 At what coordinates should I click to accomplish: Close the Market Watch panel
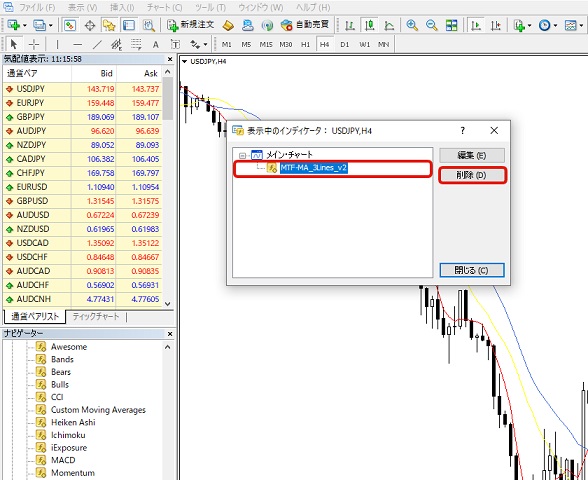(170, 59)
